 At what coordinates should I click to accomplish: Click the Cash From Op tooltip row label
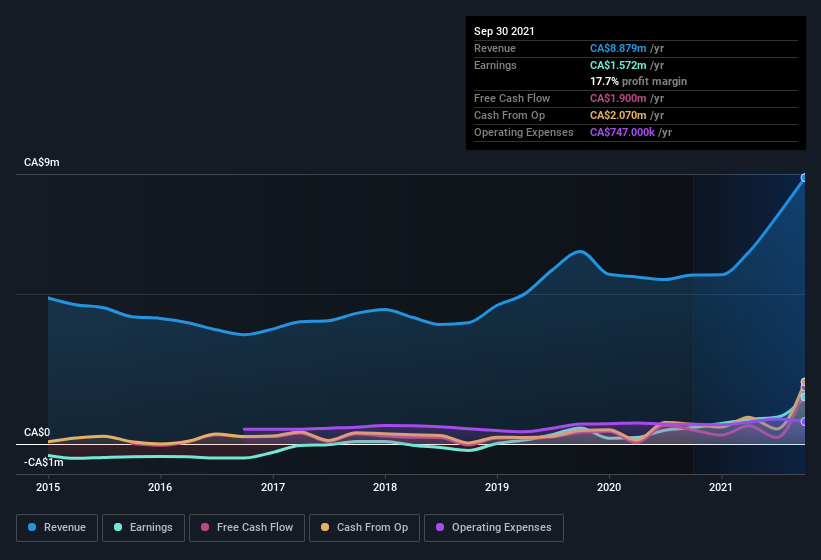(x=509, y=115)
